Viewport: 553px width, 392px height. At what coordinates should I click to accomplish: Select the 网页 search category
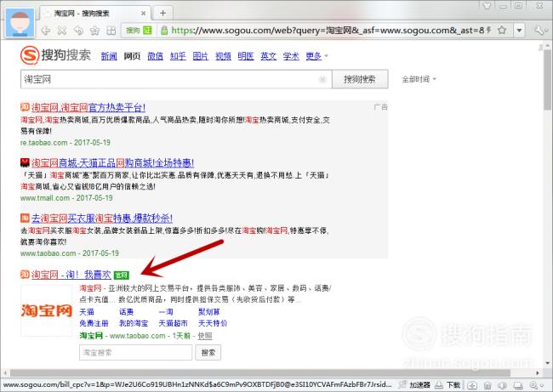(132, 56)
